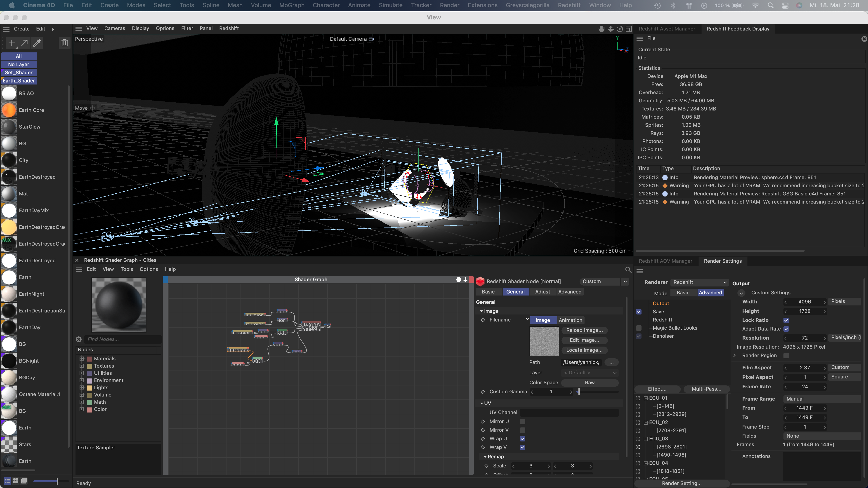This screenshot has height=488, width=868.
Task: Click the new material plus icon
Action: point(12,43)
